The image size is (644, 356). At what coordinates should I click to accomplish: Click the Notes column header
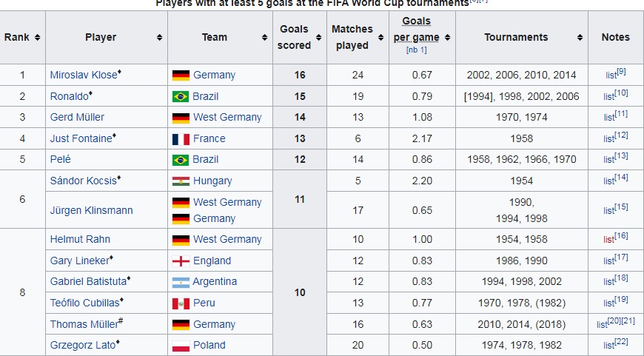point(615,37)
